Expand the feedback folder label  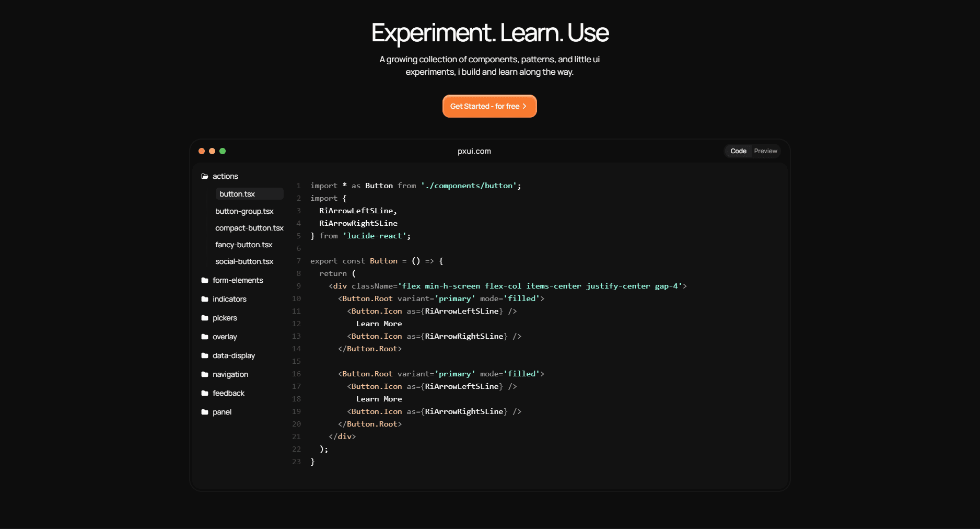pyautogui.click(x=228, y=394)
